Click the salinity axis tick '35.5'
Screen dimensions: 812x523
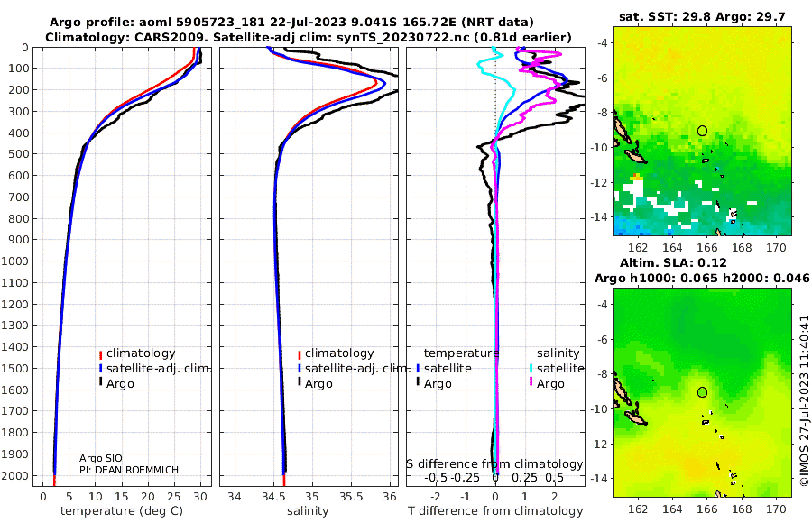coord(351,497)
